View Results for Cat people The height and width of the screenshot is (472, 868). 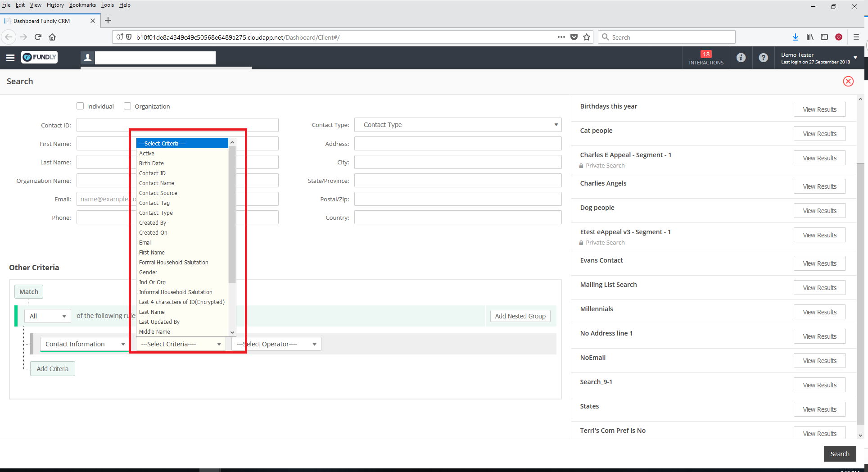pyautogui.click(x=819, y=134)
